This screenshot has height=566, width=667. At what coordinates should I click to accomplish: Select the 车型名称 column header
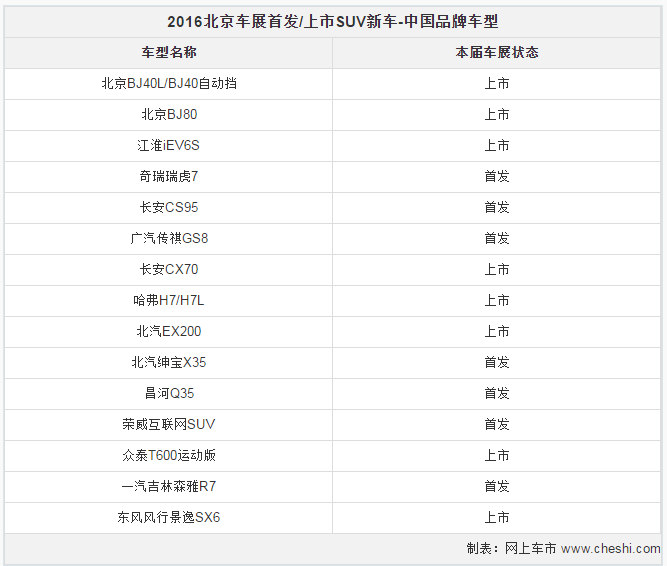169,52
